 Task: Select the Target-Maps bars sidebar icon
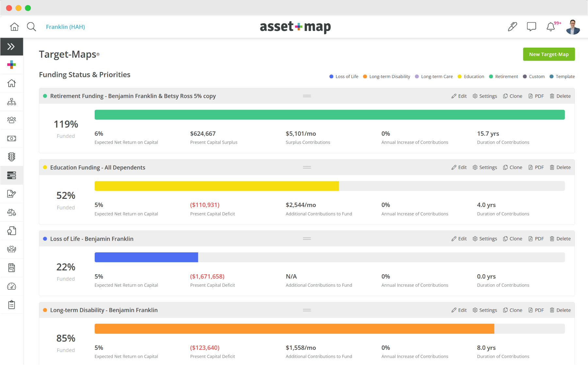11,175
